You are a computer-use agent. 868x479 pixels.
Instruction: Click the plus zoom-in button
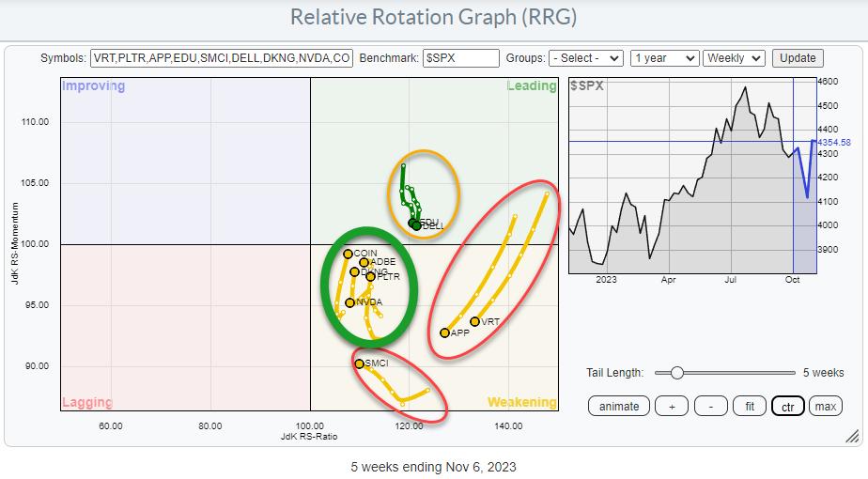click(672, 406)
